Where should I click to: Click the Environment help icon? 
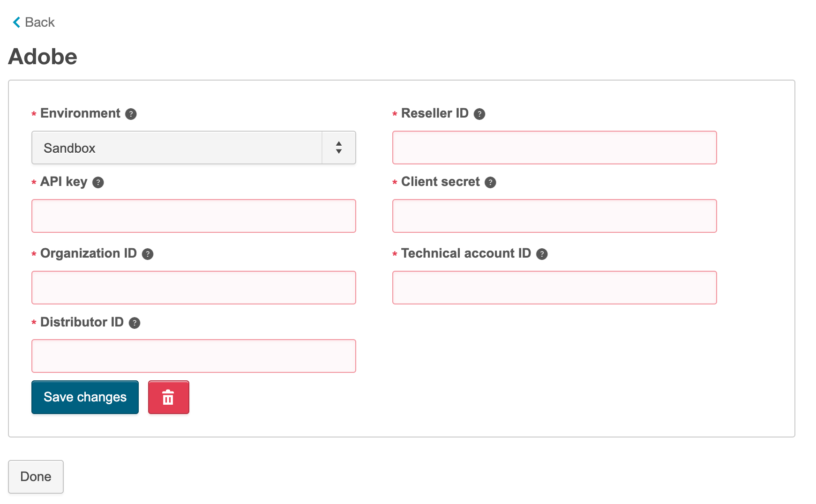131,114
